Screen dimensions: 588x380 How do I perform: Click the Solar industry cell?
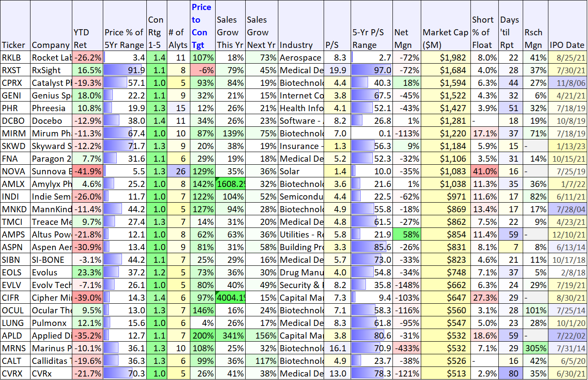coord(301,171)
